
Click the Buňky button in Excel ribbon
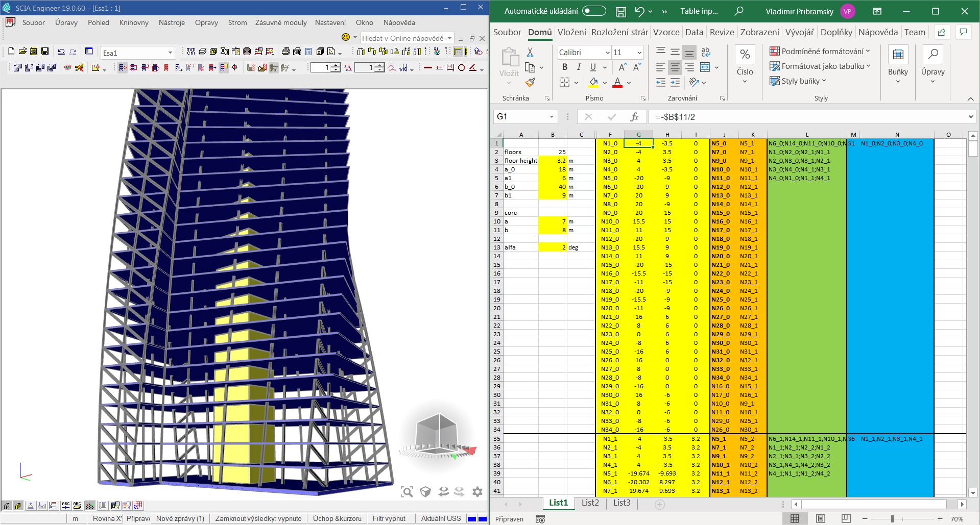point(897,65)
